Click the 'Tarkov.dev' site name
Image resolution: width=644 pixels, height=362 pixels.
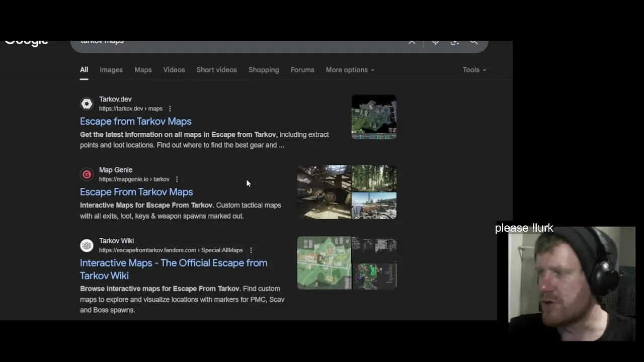[115, 100]
